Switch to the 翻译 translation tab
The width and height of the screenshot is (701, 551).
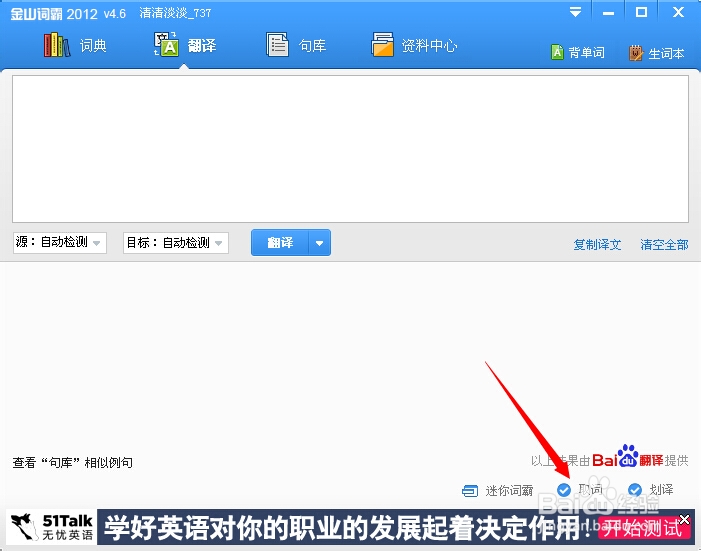(x=186, y=45)
